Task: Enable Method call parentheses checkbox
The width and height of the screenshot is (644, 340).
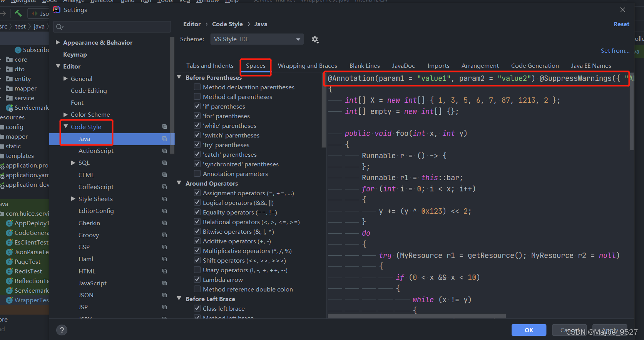Action: click(197, 97)
